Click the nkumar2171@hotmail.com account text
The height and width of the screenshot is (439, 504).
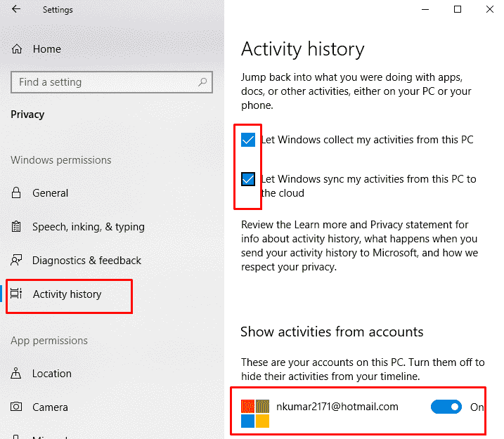click(x=337, y=407)
